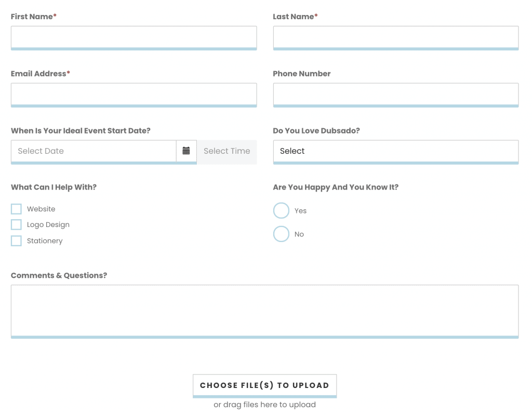Tick the Logo Design checkbox

click(x=16, y=224)
